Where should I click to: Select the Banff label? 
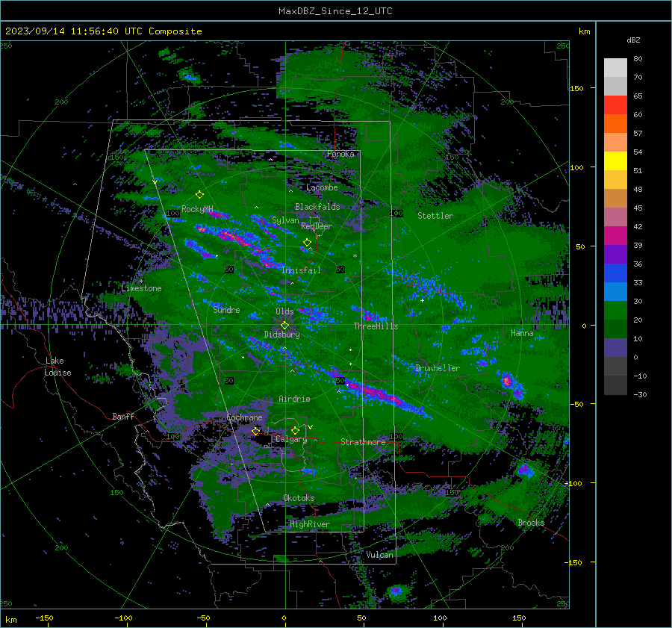pos(123,416)
